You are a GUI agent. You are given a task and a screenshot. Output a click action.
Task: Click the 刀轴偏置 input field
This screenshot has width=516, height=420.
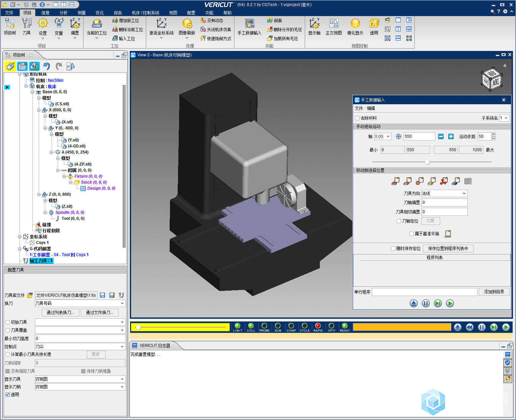[x=444, y=202]
